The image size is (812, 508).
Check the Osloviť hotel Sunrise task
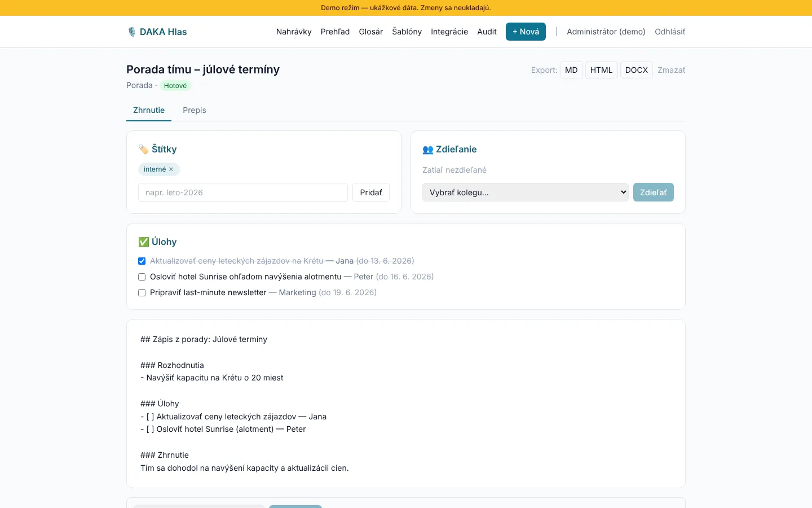pos(142,277)
